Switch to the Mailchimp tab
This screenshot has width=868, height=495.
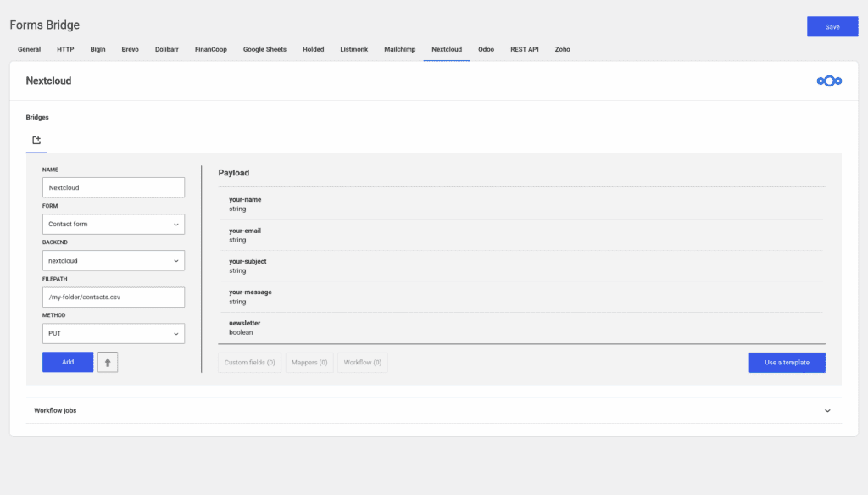399,49
